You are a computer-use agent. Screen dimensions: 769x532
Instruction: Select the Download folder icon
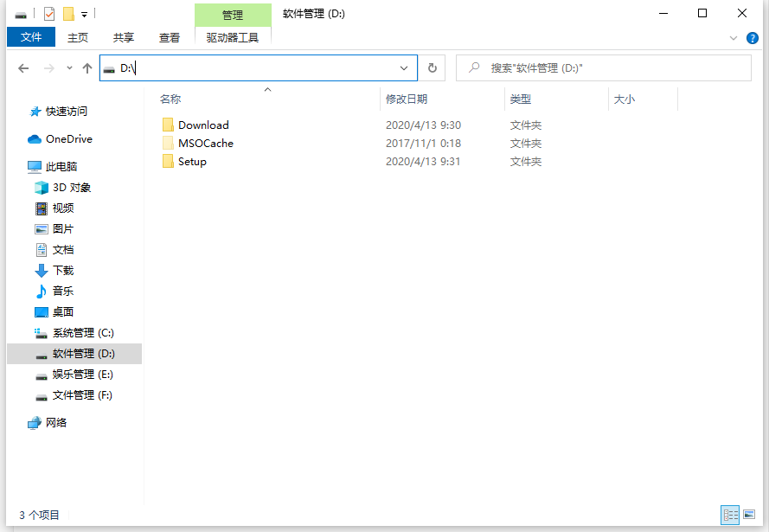168,125
